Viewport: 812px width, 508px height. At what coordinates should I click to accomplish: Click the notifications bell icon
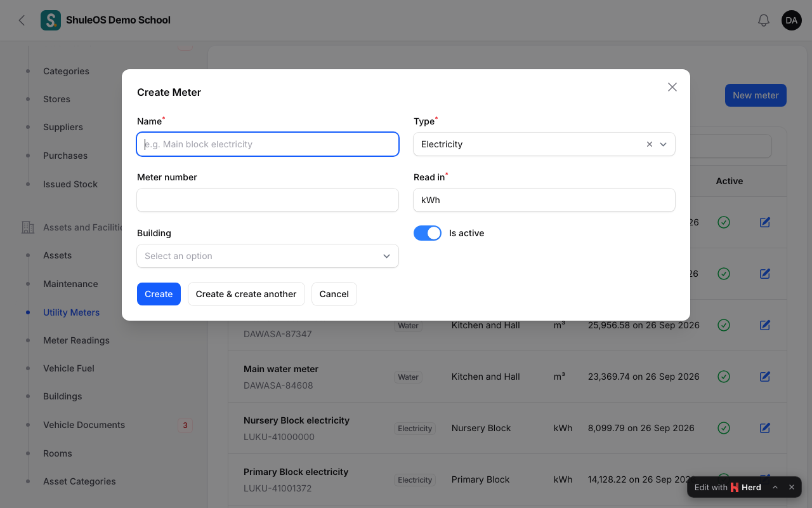[x=764, y=20]
